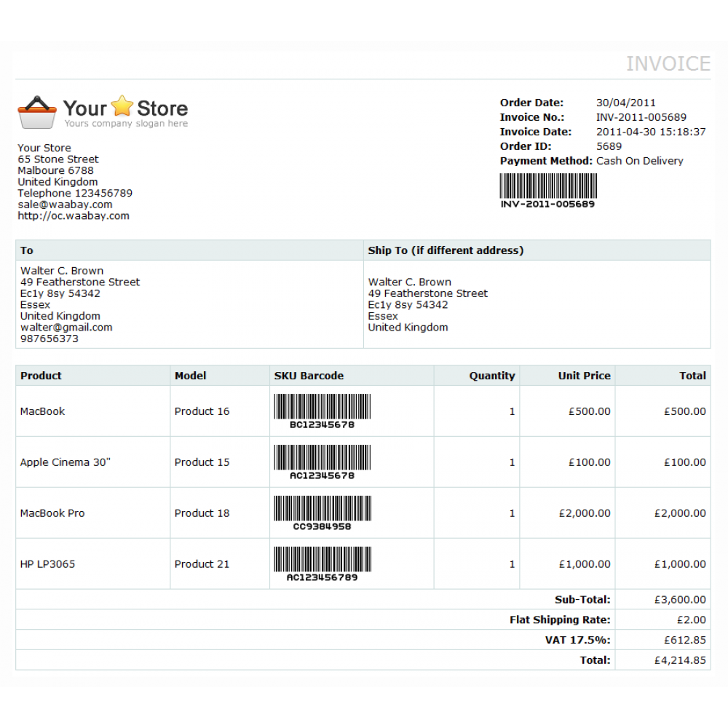Click the Product column header
The width and height of the screenshot is (728, 728).
pyautogui.click(x=41, y=376)
